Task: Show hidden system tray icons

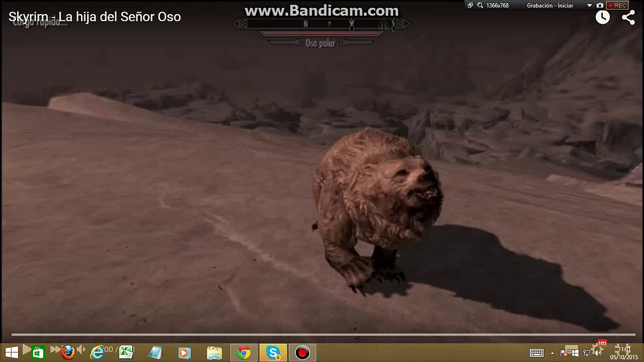Action: pos(552,353)
